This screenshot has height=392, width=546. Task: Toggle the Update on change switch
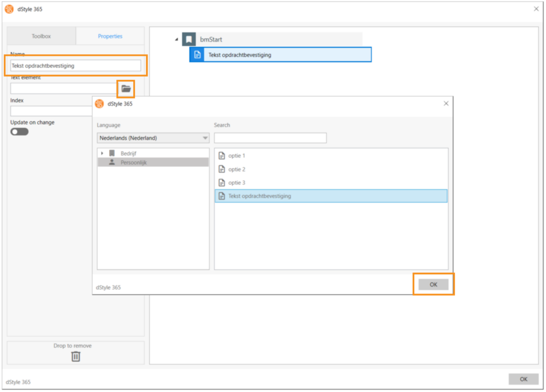[x=19, y=132]
